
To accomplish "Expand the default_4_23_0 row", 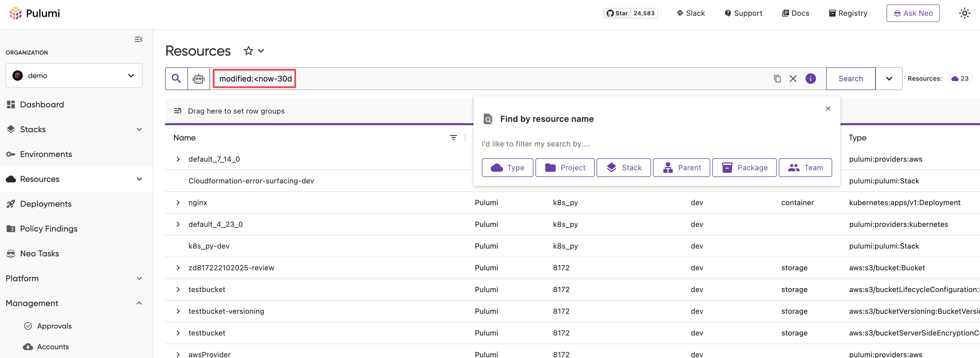I will pyautogui.click(x=178, y=224).
